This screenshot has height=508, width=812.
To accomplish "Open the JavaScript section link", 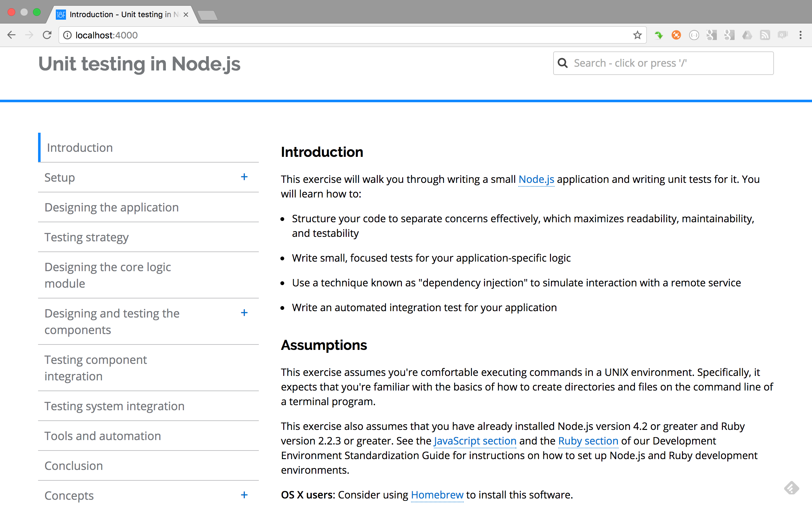I will point(475,441).
